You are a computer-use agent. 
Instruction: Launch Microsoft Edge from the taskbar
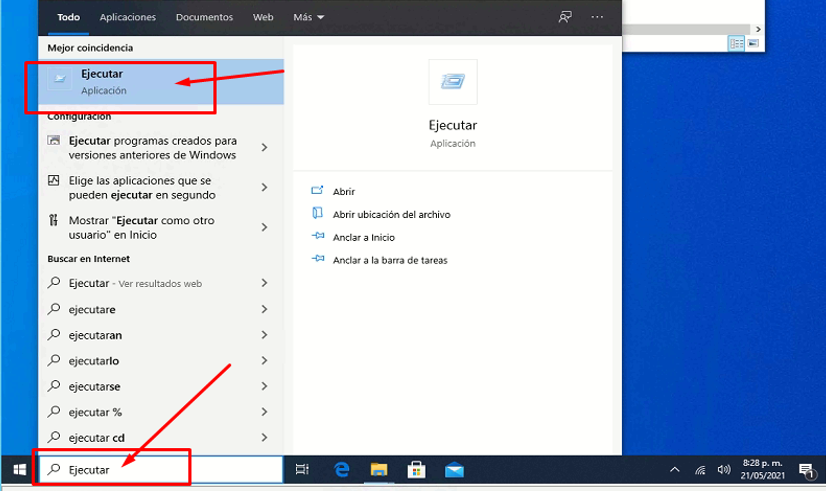(341, 470)
